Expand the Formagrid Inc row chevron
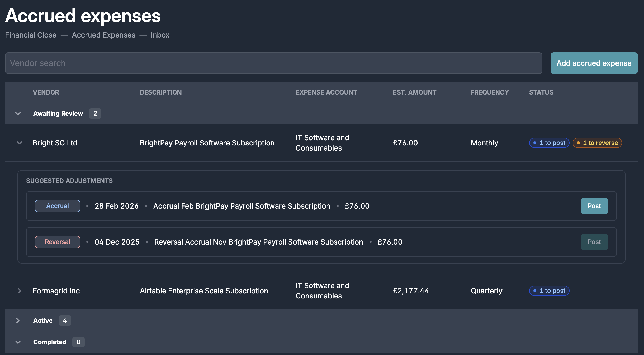The image size is (644, 355). click(x=20, y=291)
